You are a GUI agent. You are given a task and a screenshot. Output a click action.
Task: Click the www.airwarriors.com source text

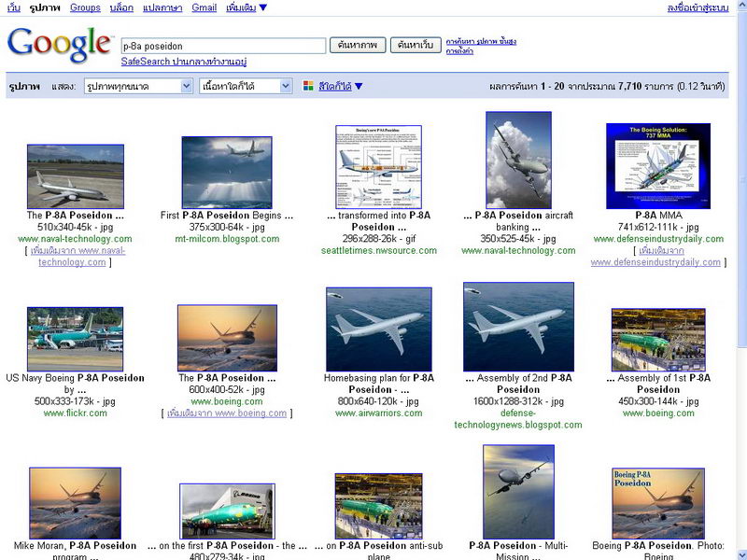[379, 413]
